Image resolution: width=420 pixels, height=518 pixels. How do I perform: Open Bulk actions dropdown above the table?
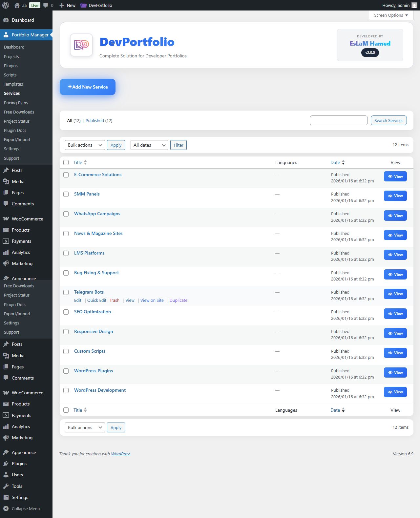[x=85, y=145]
